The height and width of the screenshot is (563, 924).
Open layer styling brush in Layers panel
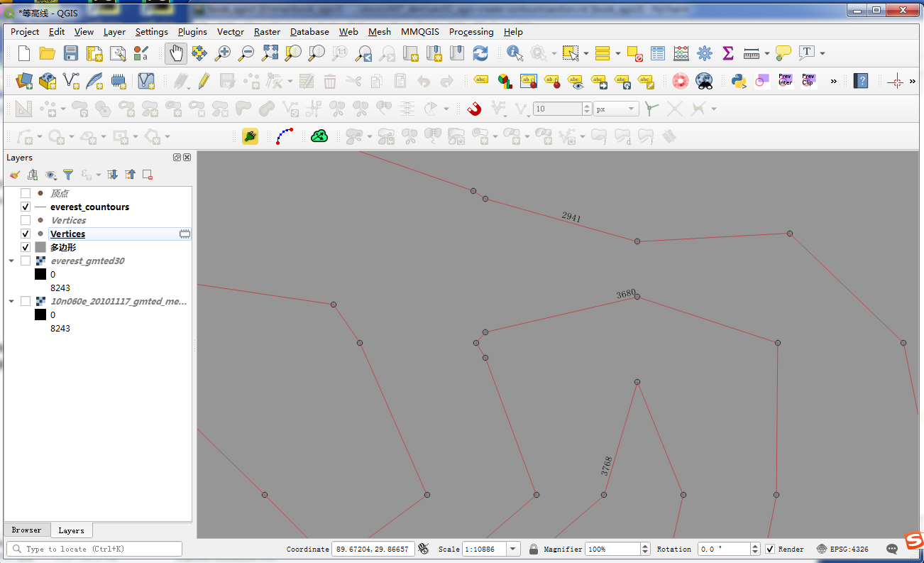tap(14, 175)
